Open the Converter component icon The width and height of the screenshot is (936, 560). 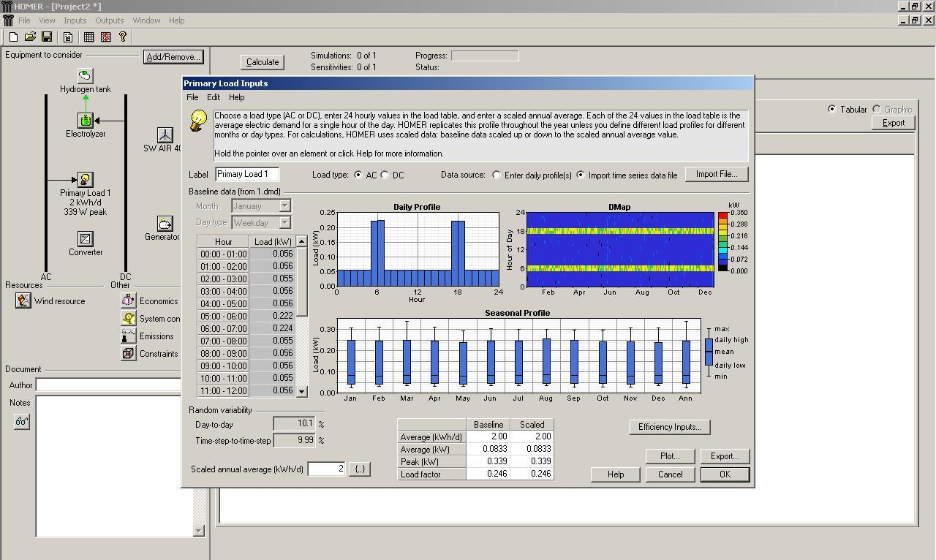86,238
